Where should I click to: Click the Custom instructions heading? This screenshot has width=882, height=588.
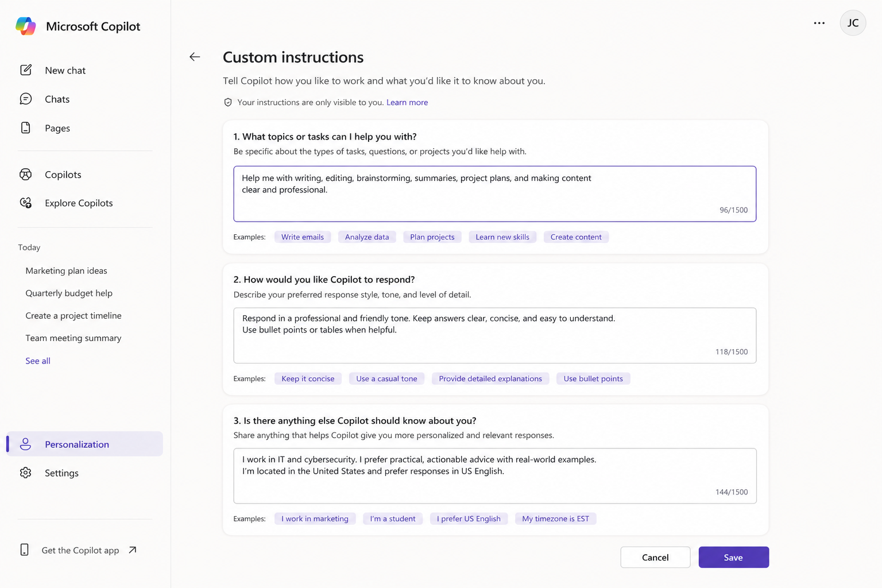point(293,57)
